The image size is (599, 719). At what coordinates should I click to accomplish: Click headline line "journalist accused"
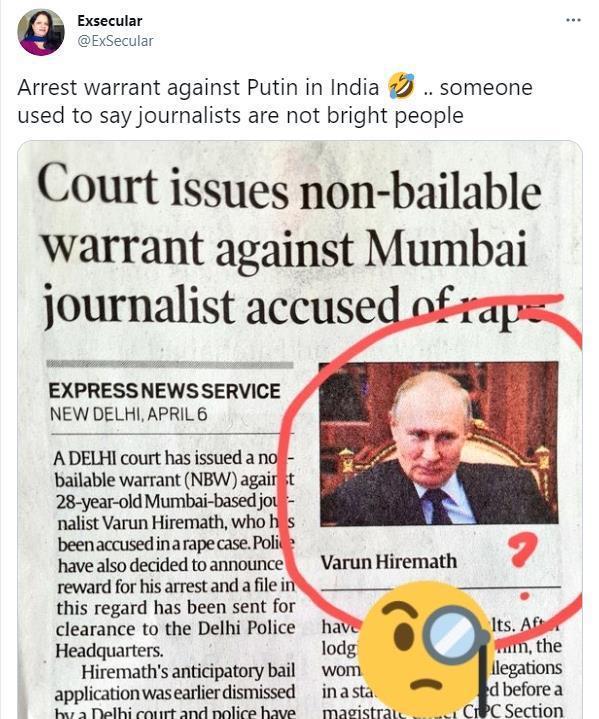coord(221,304)
